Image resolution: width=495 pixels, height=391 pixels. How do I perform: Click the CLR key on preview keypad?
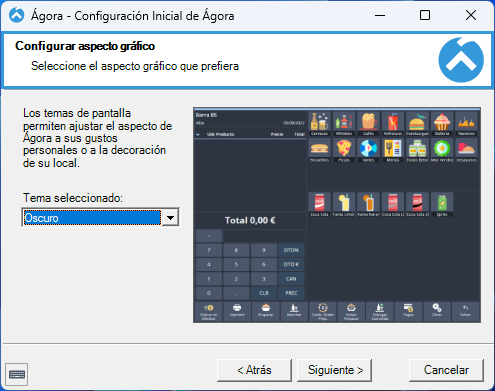coord(264,293)
